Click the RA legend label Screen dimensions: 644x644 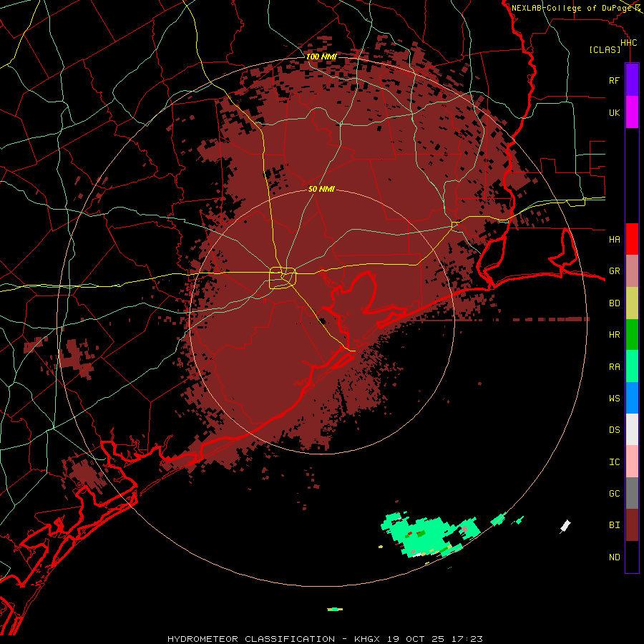tap(614, 367)
